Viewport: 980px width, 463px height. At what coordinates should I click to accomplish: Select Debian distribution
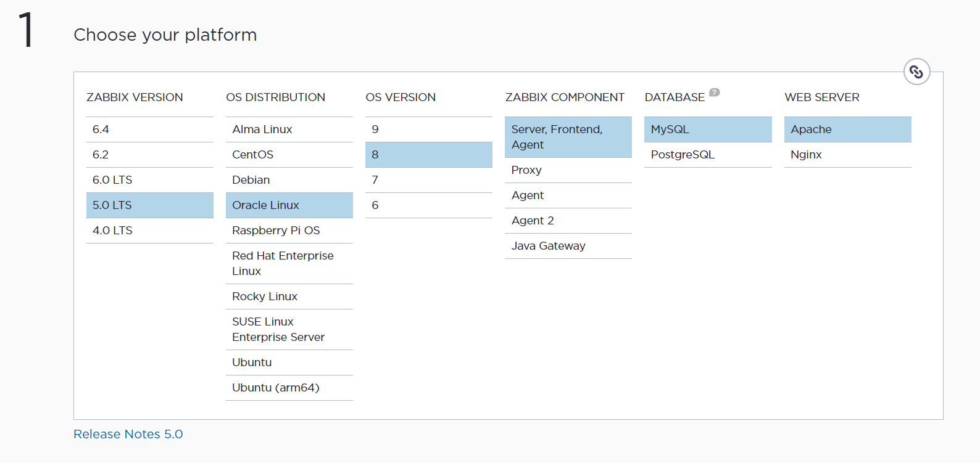click(289, 180)
